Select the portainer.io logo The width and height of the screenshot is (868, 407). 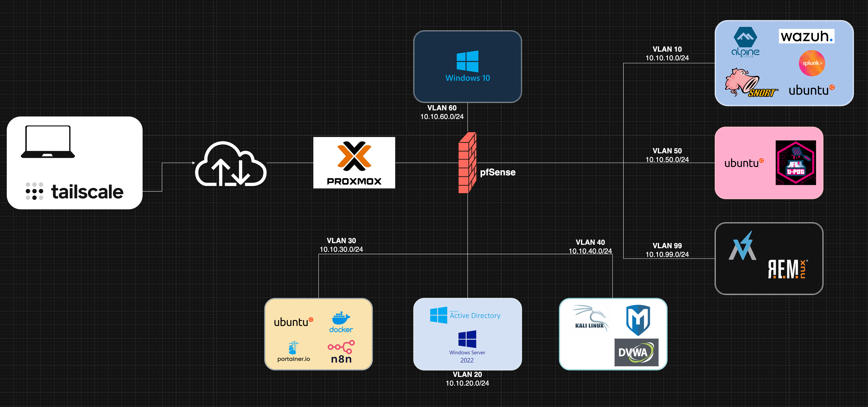(293, 352)
